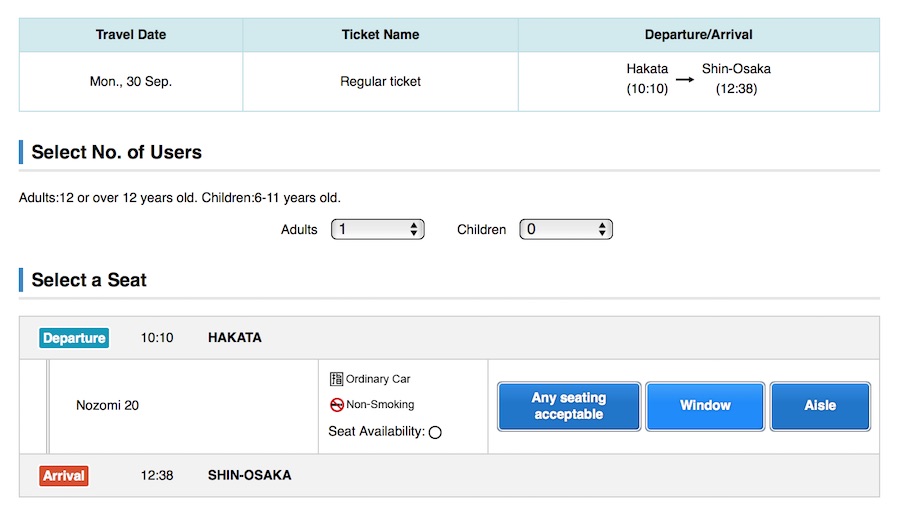Click the red Arrival badge
The image size is (900, 514).
[64, 475]
